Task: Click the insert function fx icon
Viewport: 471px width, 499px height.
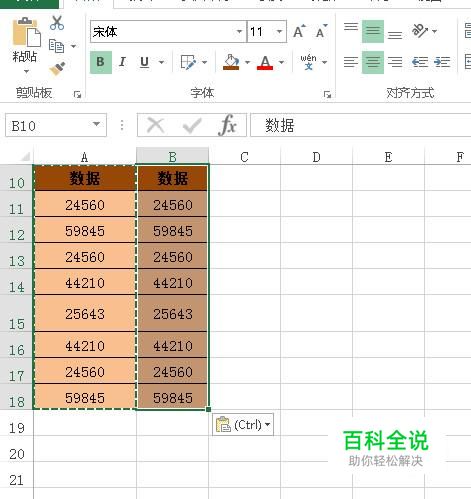Action: 228,125
